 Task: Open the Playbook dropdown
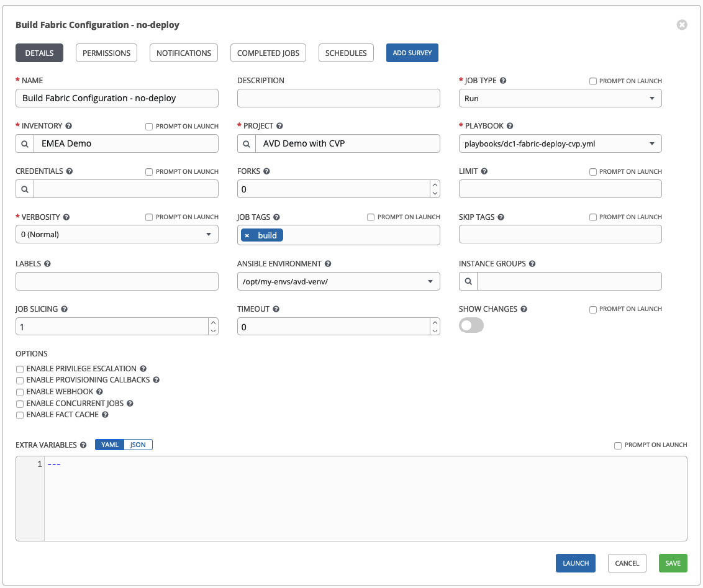tap(651, 143)
